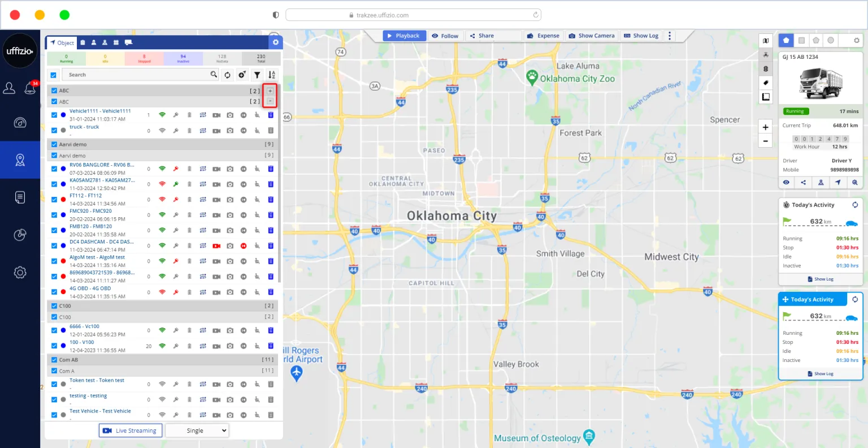868x448 pixels.
Task: Click the notification bell in the sidebar
Action: 29,88
